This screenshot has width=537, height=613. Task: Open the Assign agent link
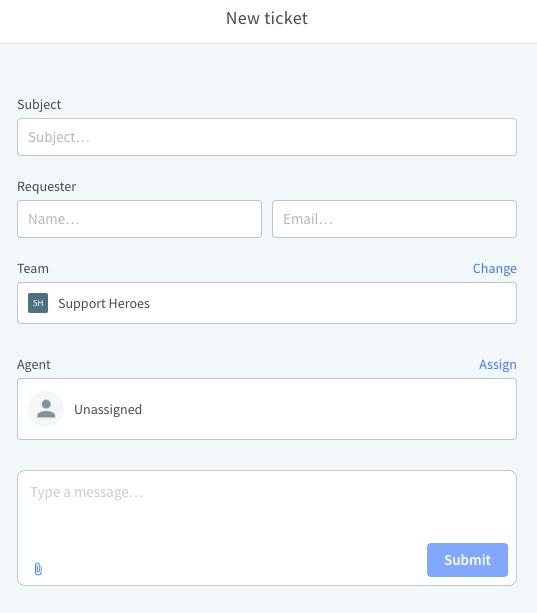click(x=498, y=364)
